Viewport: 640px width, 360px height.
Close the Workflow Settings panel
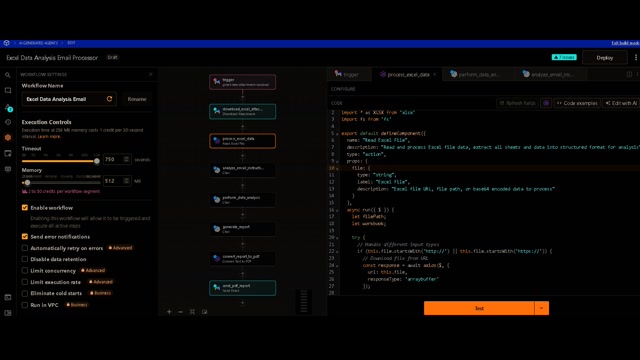151,74
